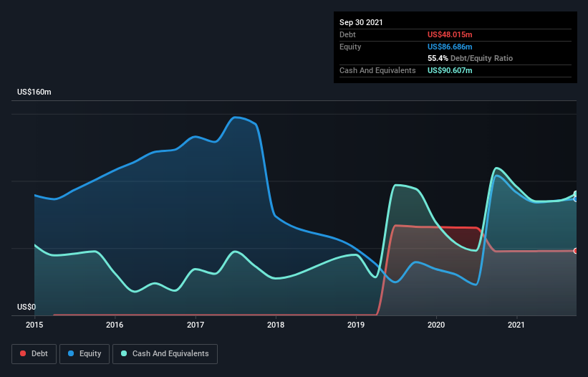The image size is (588, 377).
Task: Click the blue Equity endpoint marker
Action: tap(576, 199)
